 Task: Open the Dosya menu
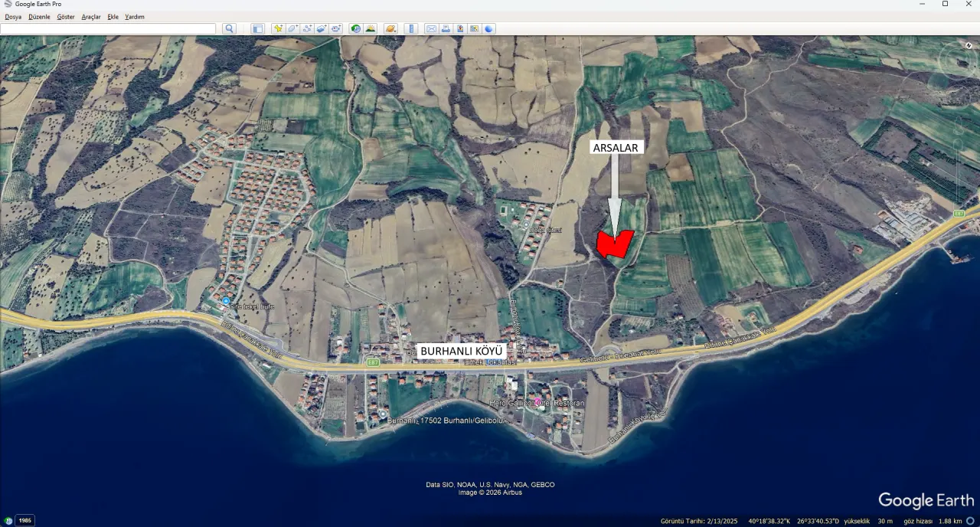coord(13,17)
